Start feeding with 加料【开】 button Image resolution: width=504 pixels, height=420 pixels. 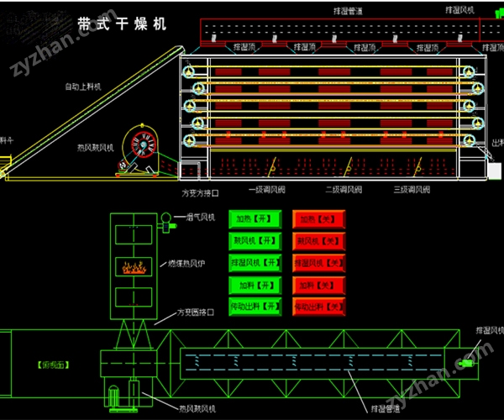tap(255, 286)
